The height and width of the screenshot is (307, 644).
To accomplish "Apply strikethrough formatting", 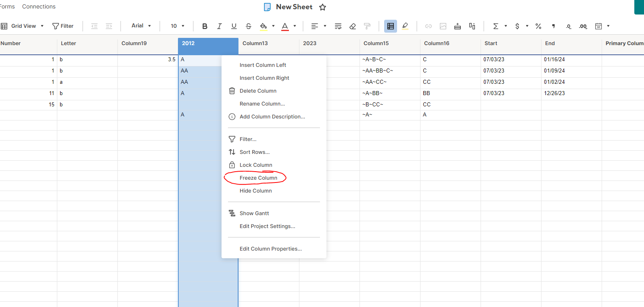I will click(x=248, y=26).
